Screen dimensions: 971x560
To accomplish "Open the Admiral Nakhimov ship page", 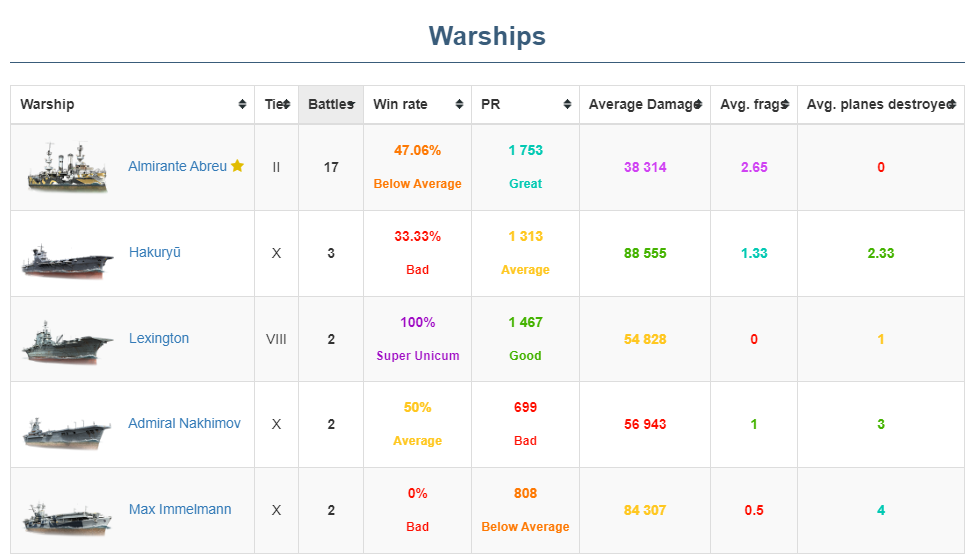I will (184, 424).
